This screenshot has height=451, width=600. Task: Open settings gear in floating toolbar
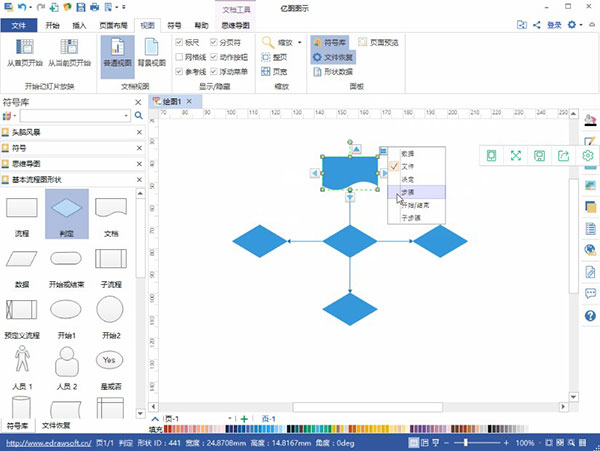tap(588, 155)
